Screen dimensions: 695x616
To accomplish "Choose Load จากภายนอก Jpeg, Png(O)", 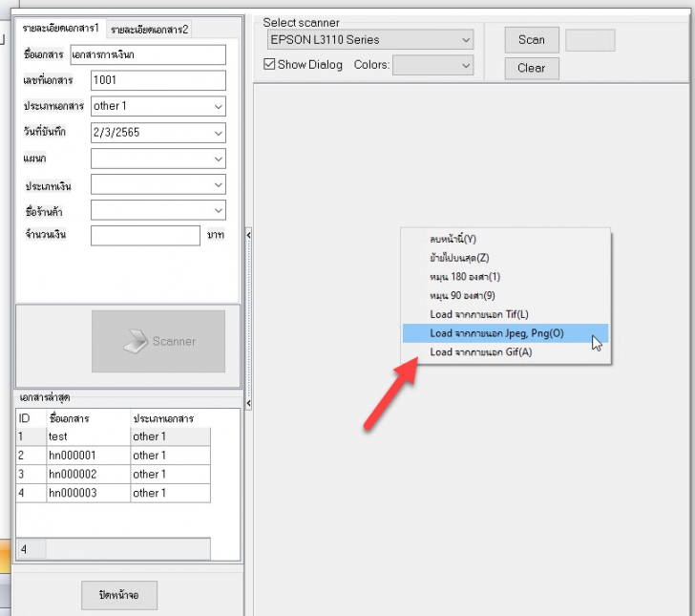I will tap(505, 333).
